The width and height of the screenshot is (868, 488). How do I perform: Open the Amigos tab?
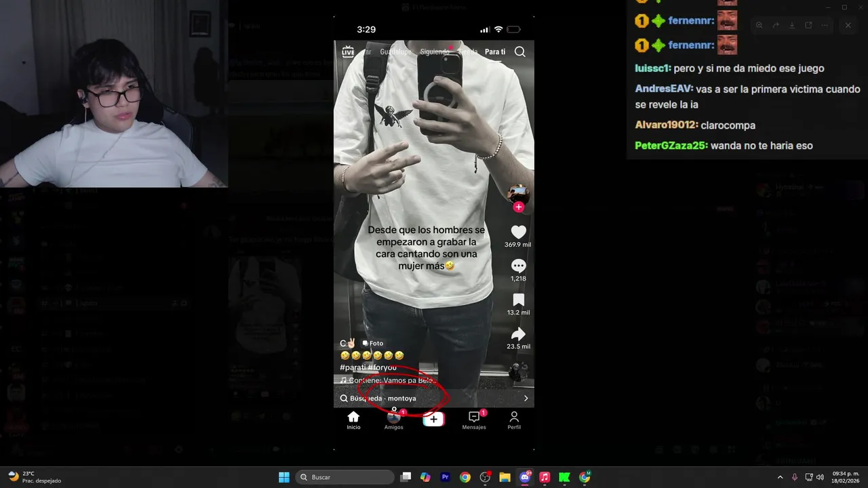[394, 420]
